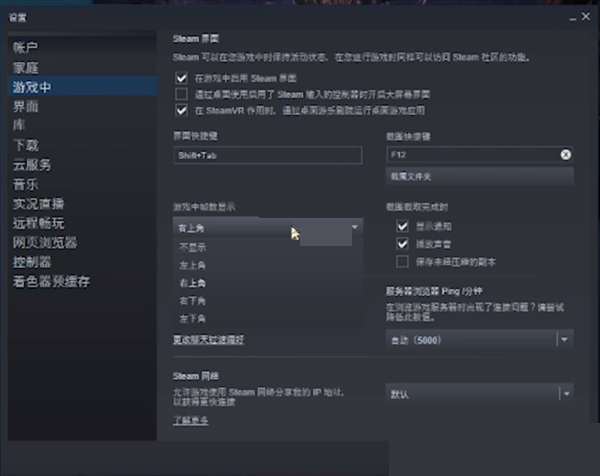600x476 pixels.
Task: Open the 界面 settings category
Action: 25,107
